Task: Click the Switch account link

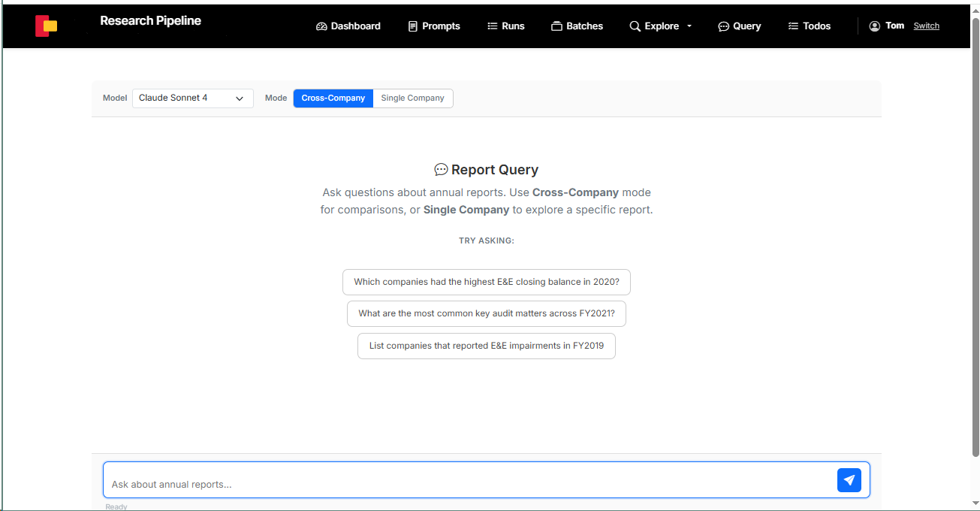Action: [x=926, y=26]
